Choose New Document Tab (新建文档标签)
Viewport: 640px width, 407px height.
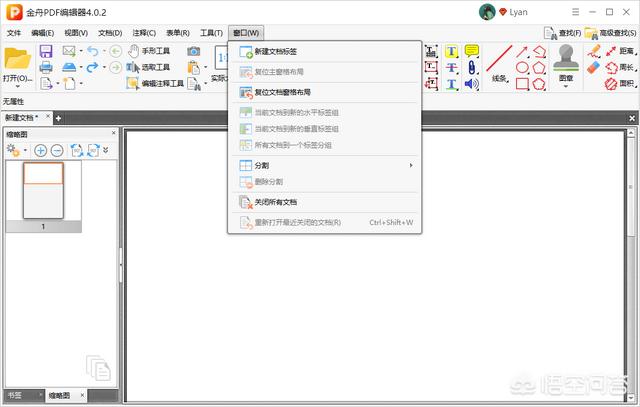click(x=325, y=52)
